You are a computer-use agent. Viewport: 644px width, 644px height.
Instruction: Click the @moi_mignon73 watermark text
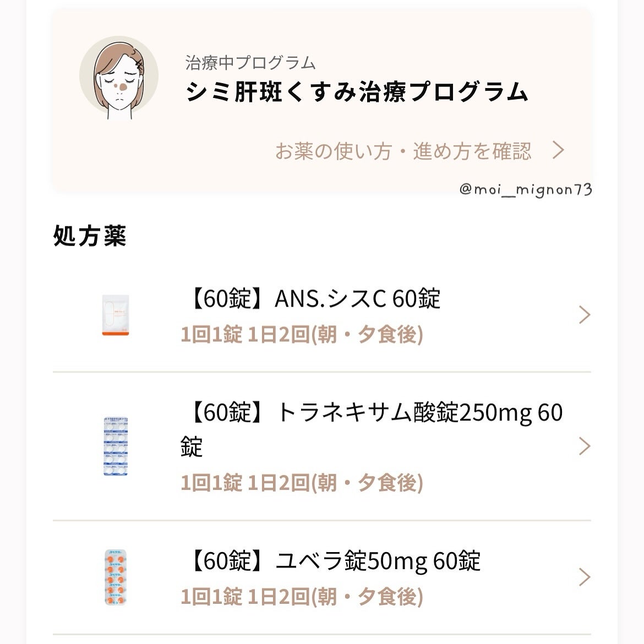525,190
